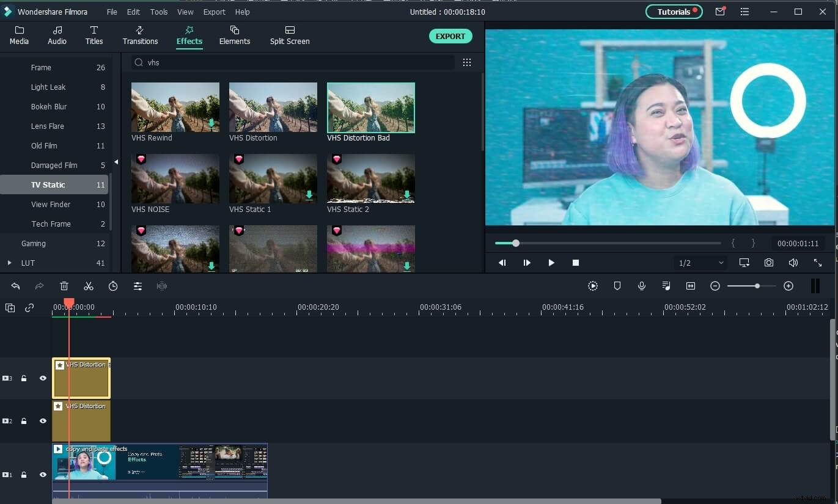Click the Delete trash icon above timeline

64,285
